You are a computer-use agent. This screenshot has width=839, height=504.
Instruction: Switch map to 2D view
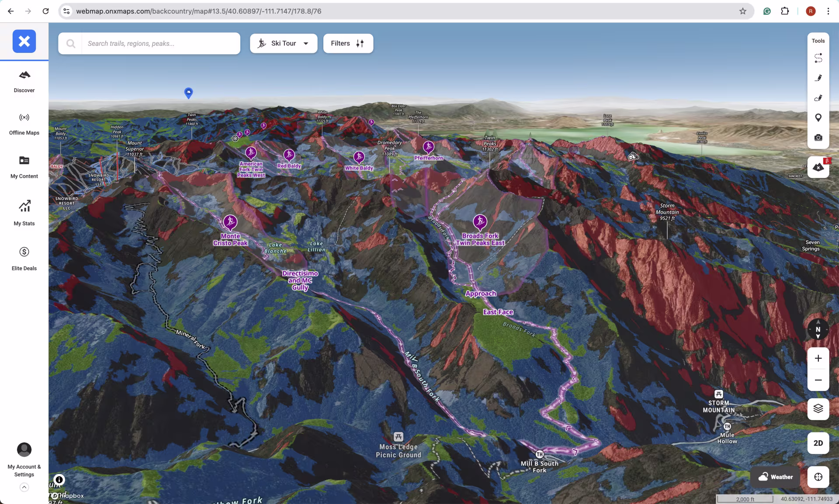coord(818,443)
